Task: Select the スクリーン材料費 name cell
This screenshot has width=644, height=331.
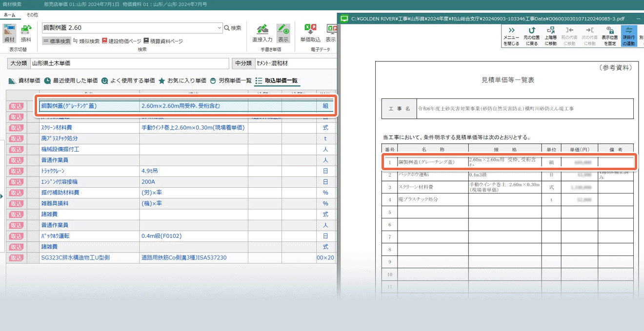Action: [89, 128]
